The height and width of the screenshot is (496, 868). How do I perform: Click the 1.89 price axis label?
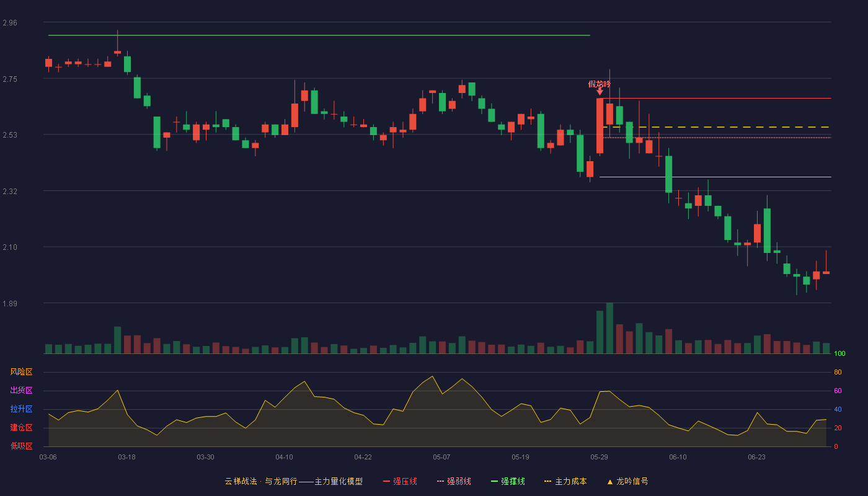(10, 304)
